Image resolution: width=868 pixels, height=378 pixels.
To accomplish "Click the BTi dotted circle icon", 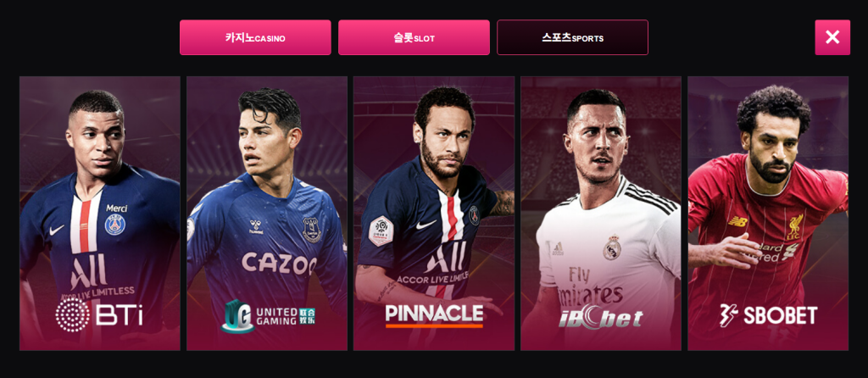I will point(72,315).
